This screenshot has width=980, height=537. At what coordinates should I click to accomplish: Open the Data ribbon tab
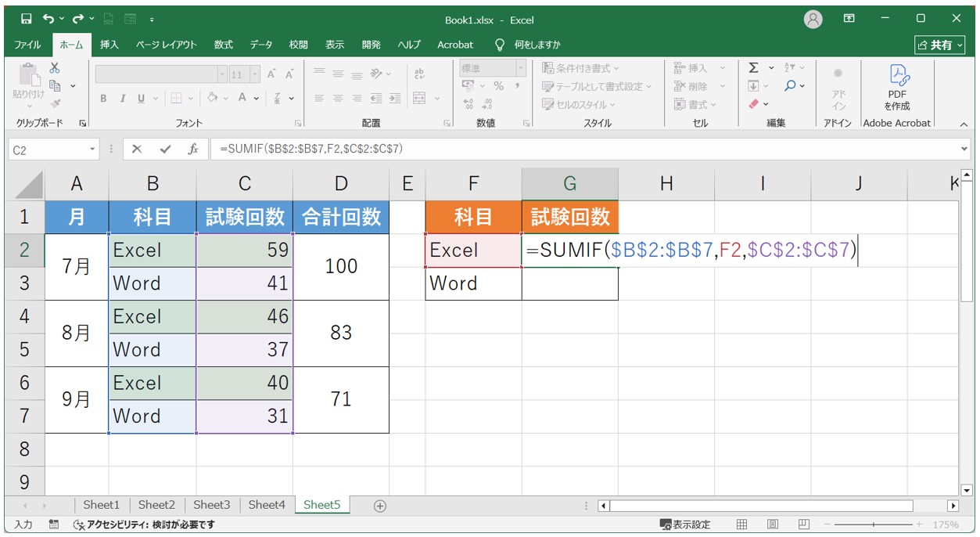pyautogui.click(x=261, y=45)
